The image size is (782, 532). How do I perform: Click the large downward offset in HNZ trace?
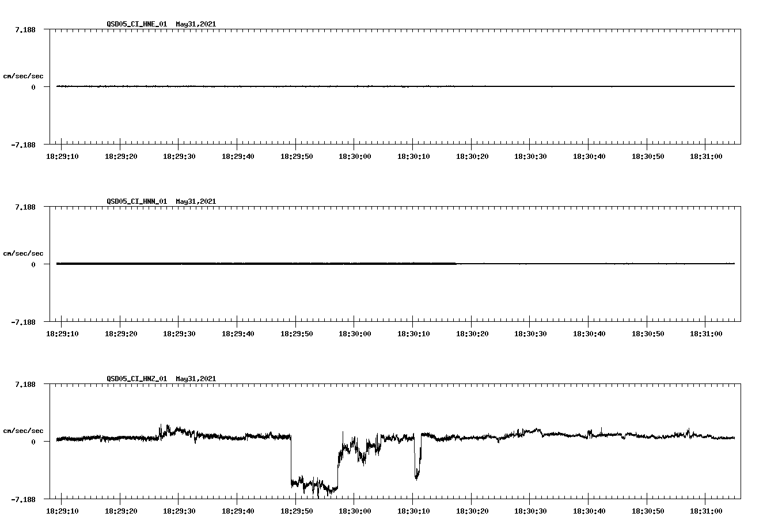click(314, 484)
